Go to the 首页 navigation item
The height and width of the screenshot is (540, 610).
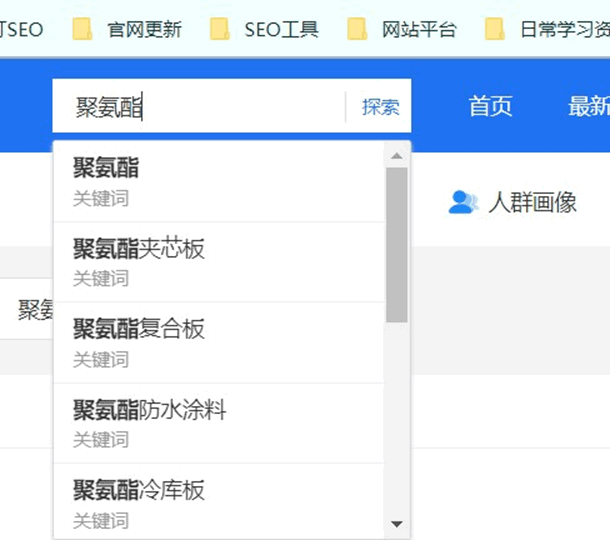click(490, 107)
